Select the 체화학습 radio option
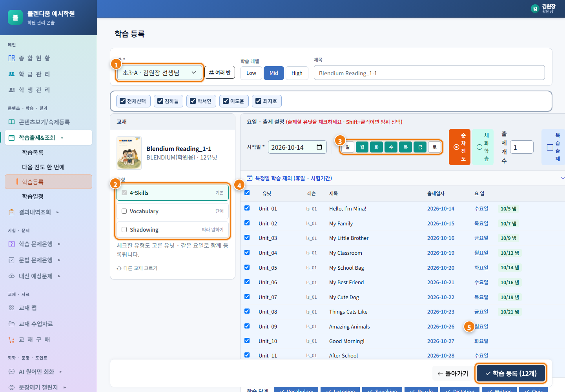Viewport: 565px width, 392px height. pyautogui.click(x=479, y=147)
